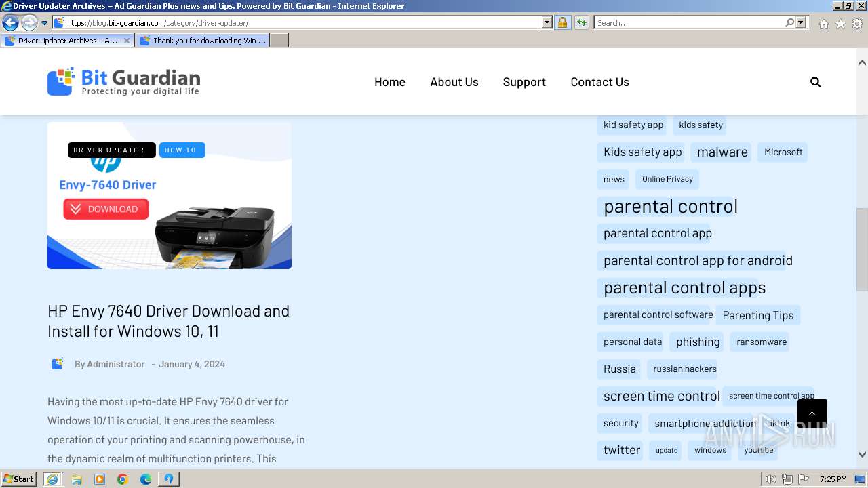This screenshot has height=488, width=868.
Task: Click the IE search box
Action: pos(690,23)
